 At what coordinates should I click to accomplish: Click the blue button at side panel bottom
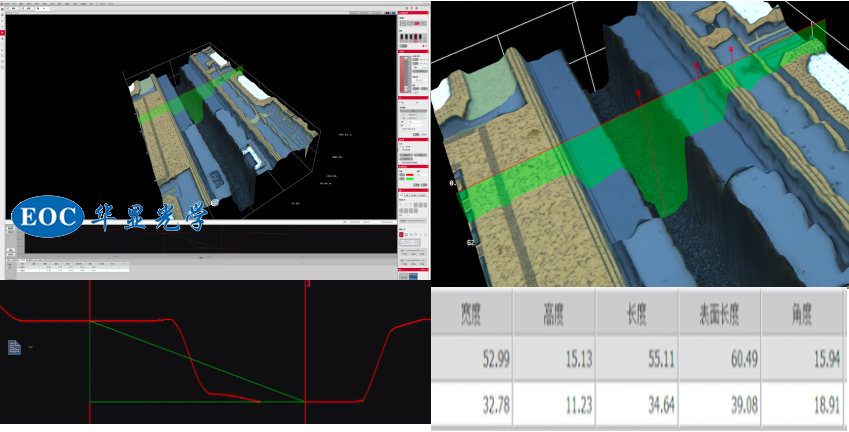click(413, 275)
